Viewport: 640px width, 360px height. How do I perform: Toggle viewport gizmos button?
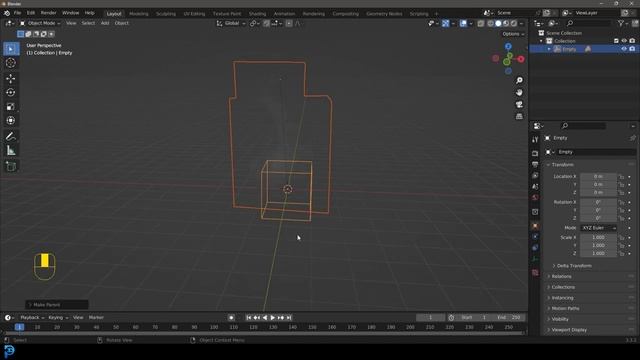pos(446,24)
